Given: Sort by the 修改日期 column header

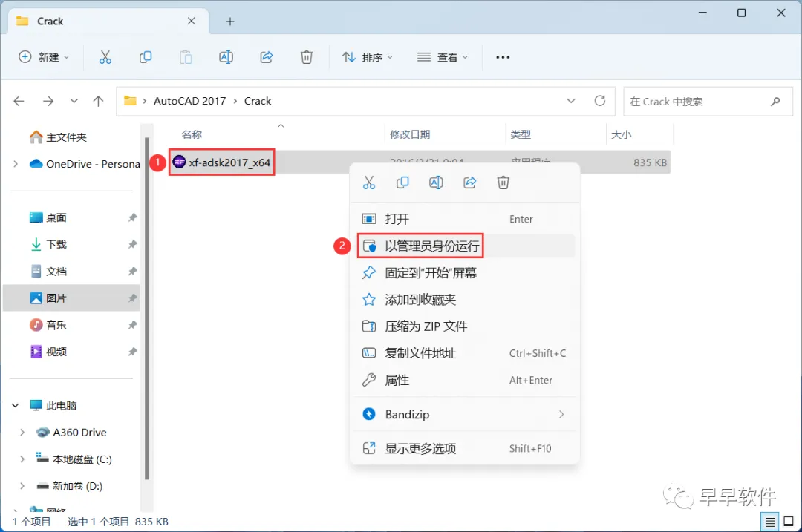Looking at the screenshot, I should 410,134.
